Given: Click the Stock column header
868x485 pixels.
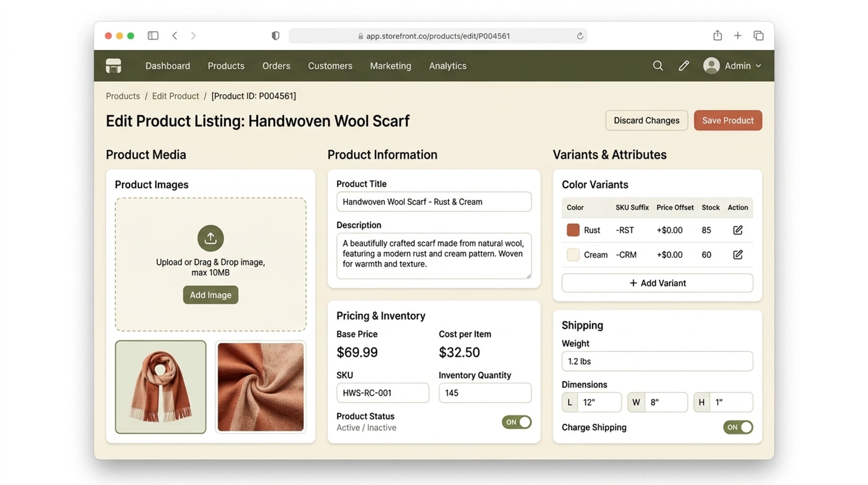Looking at the screenshot, I should tap(711, 207).
